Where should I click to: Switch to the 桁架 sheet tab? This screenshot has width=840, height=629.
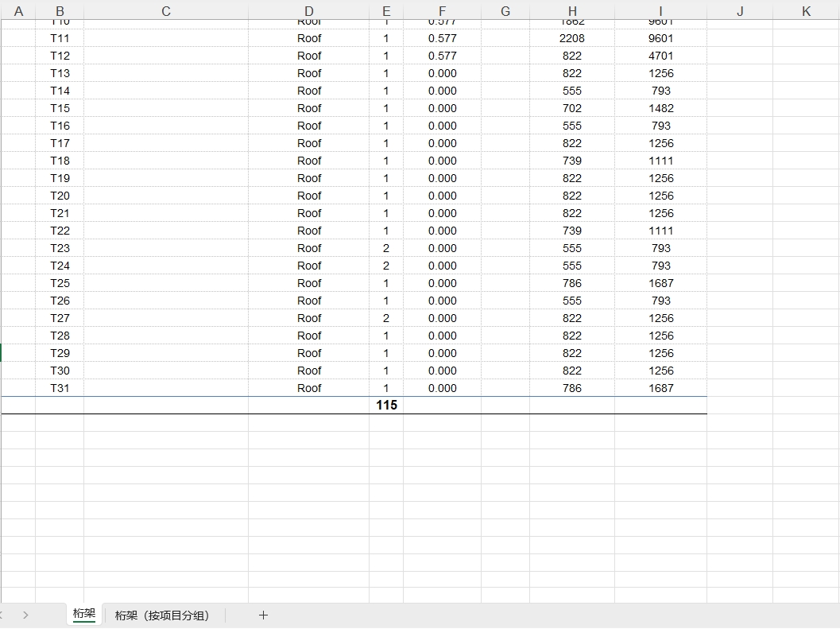(84, 614)
